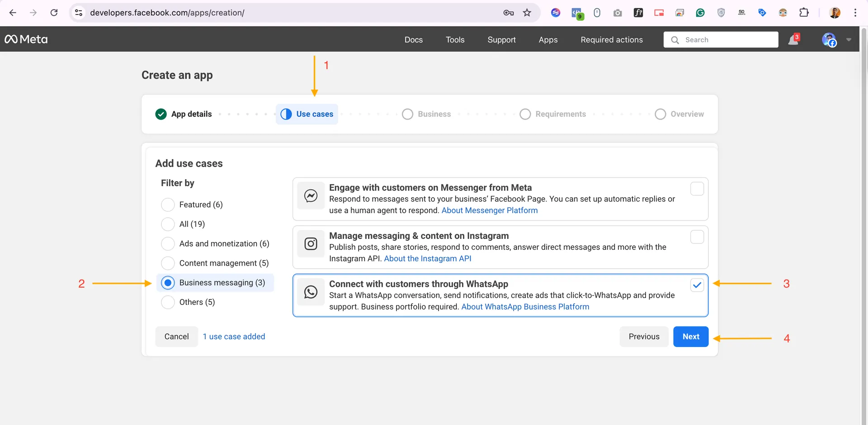
Task: Select Content management (5) filter
Action: click(x=168, y=263)
